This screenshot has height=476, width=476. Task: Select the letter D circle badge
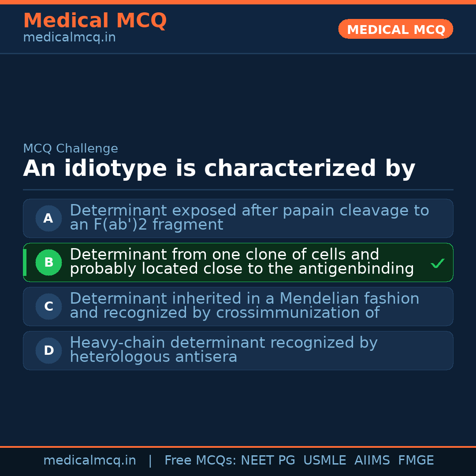coord(48,350)
